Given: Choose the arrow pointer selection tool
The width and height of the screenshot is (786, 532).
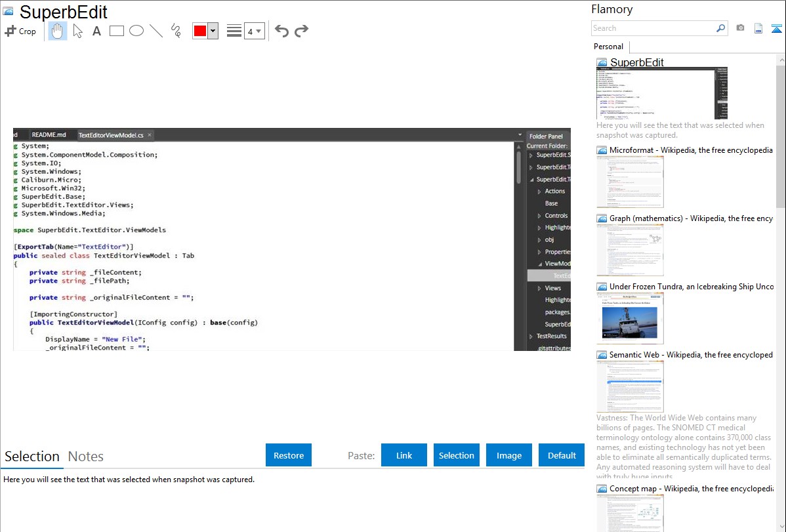Looking at the screenshot, I should pyautogui.click(x=77, y=31).
